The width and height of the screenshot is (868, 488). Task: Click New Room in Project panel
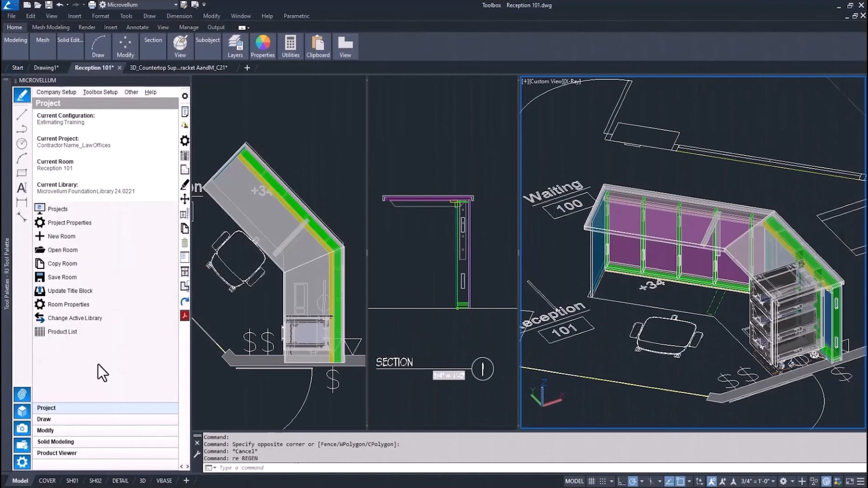tap(61, 236)
